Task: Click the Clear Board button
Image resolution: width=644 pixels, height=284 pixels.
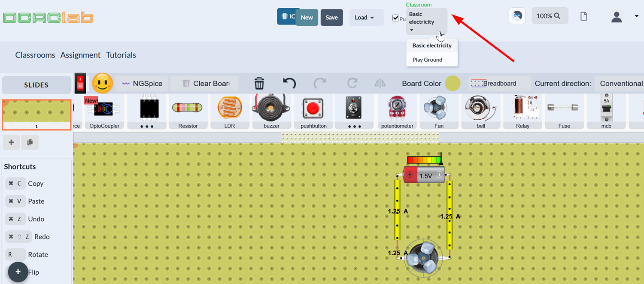Action: tap(205, 84)
